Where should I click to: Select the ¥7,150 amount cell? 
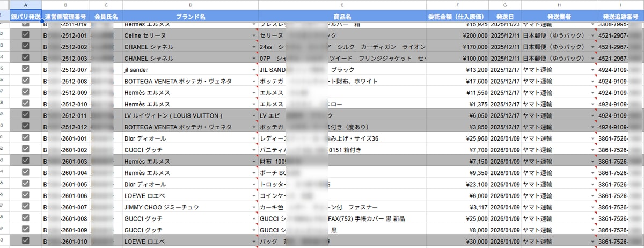[457, 162]
